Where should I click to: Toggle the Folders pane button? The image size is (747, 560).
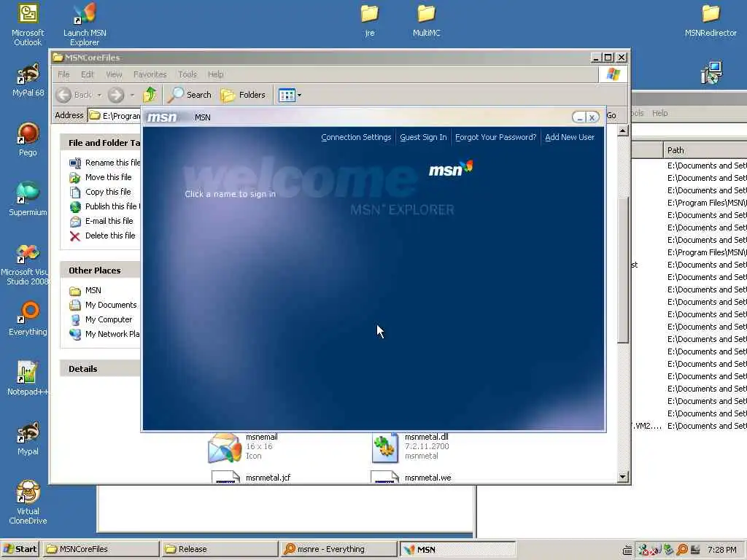pos(243,95)
